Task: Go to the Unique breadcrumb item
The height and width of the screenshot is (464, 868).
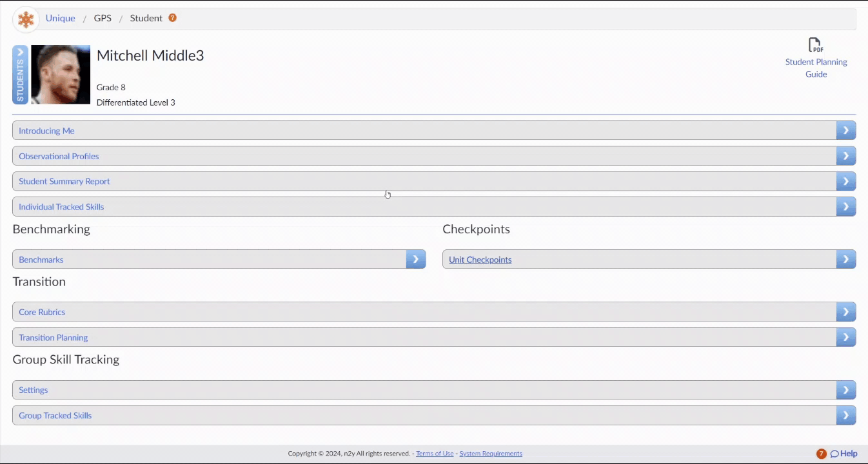Action: pos(60,18)
